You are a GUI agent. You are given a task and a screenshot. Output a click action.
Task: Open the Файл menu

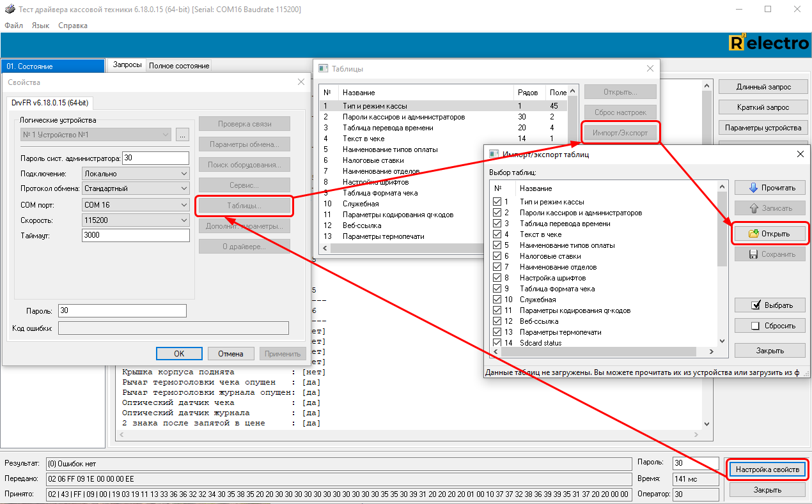coord(13,26)
